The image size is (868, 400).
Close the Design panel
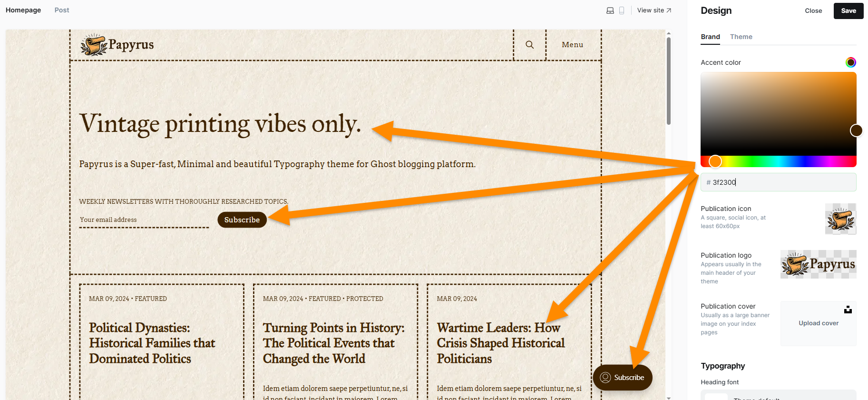(813, 10)
